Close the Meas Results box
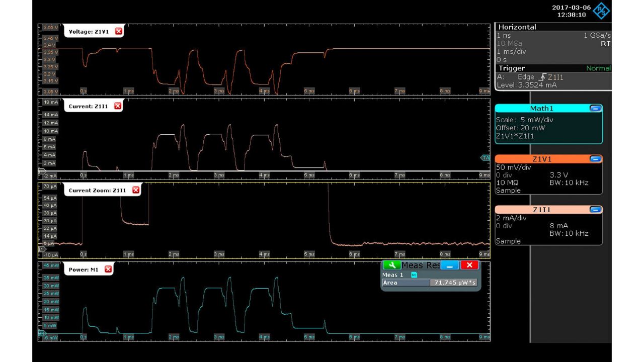 [469, 265]
